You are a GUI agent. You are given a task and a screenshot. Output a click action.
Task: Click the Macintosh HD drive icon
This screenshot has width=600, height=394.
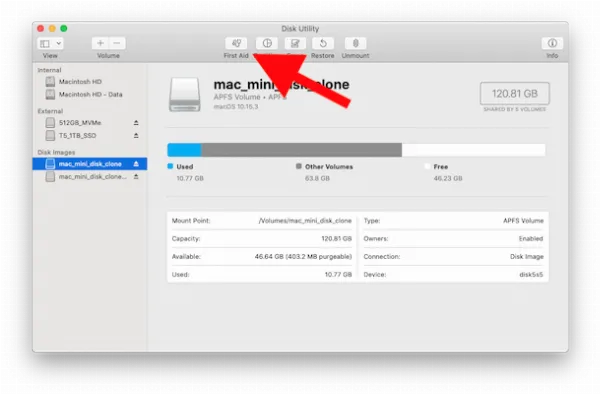(50, 81)
